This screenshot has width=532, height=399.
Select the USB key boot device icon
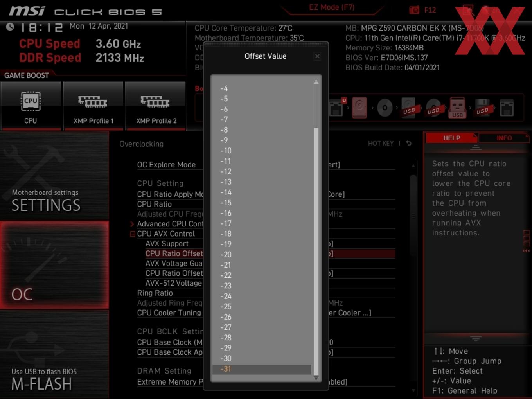(x=458, y=108)
